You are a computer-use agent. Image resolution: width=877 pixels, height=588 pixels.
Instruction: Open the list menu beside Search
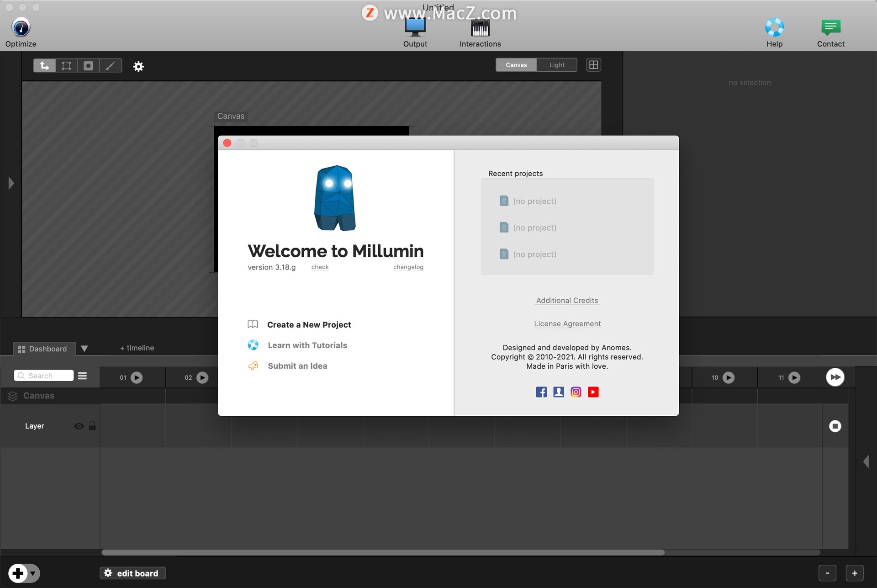[x=82, y=376]
